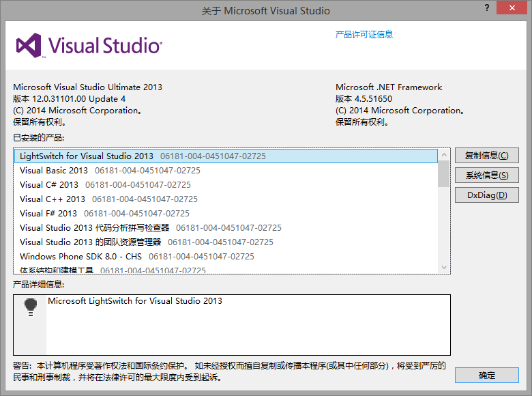Select Windows Phone SDK 8.0 - CHS
The height and width of the screenshot is (396, 532).
pos(80,257)
